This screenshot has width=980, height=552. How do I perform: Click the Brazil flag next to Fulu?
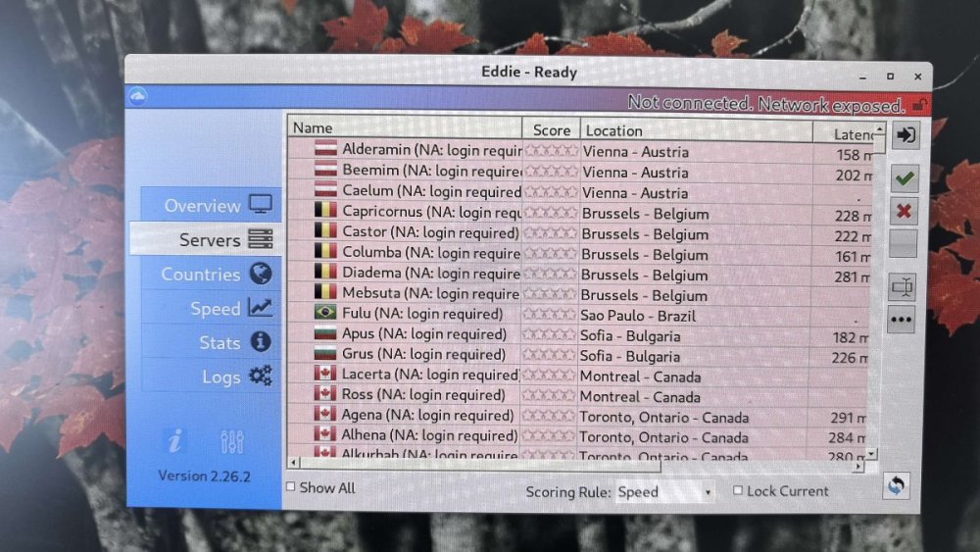(325, 312)
